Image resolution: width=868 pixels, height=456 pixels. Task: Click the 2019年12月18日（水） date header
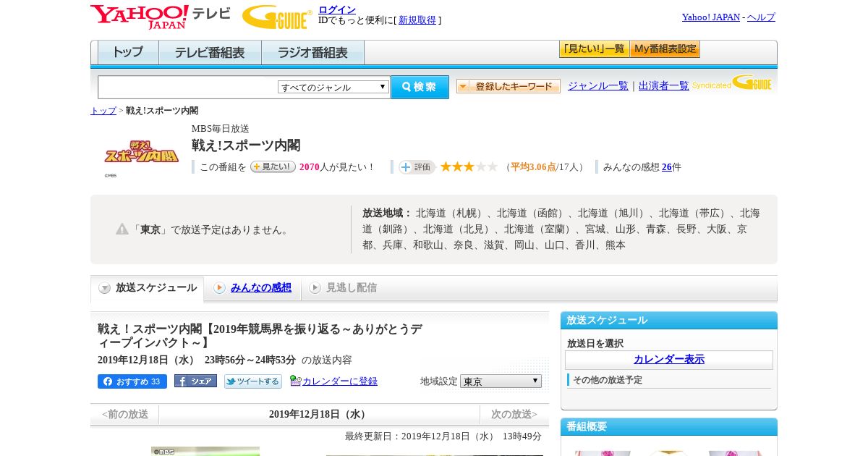pos(320,415)
